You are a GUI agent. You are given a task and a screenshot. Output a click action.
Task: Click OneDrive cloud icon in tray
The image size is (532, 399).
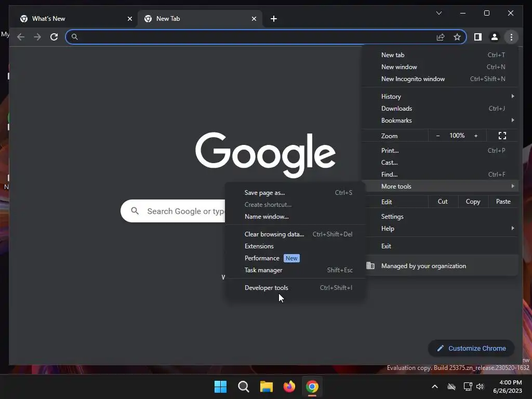click(451, 387)
